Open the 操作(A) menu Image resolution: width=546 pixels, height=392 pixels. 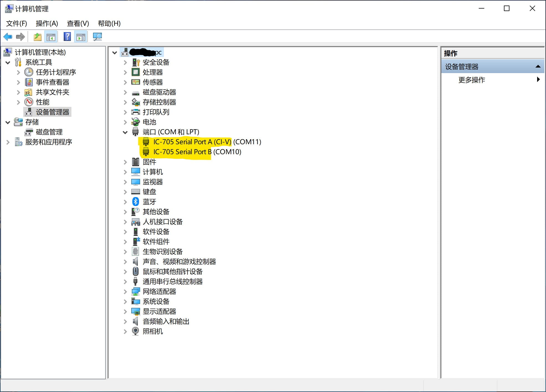(47, 24)
